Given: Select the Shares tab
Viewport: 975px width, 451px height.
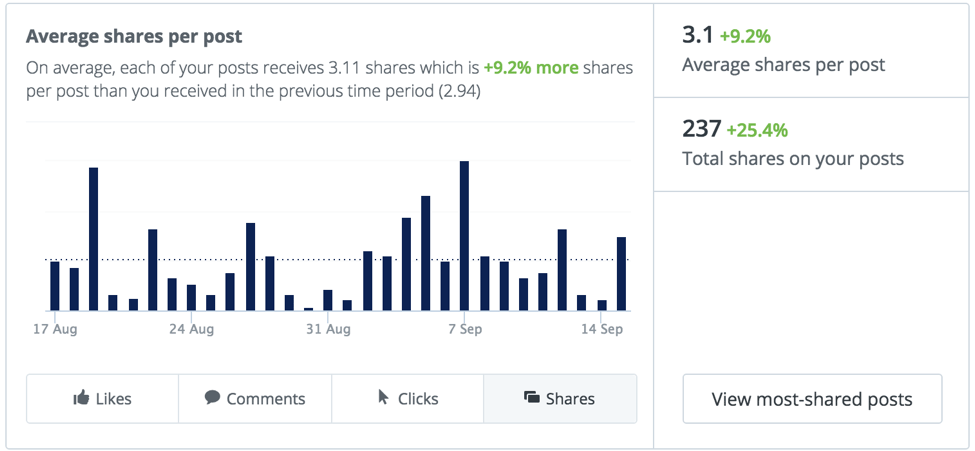Looking at the screenshot, I should click(x=560, y=399).
